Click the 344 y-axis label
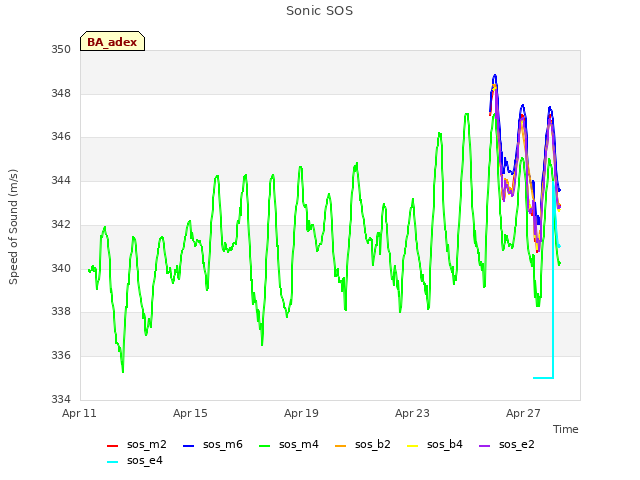 (61, 180)
